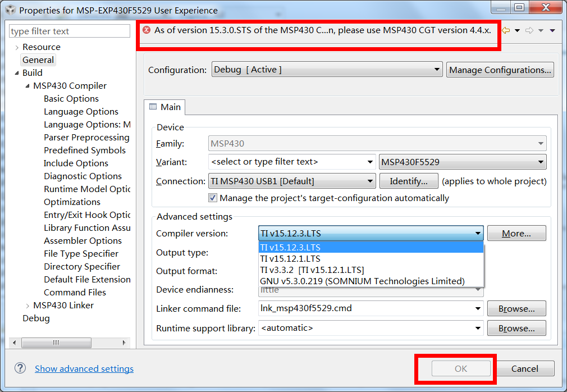
Task: Click the back navigation arrow icon
Action: 506,30
